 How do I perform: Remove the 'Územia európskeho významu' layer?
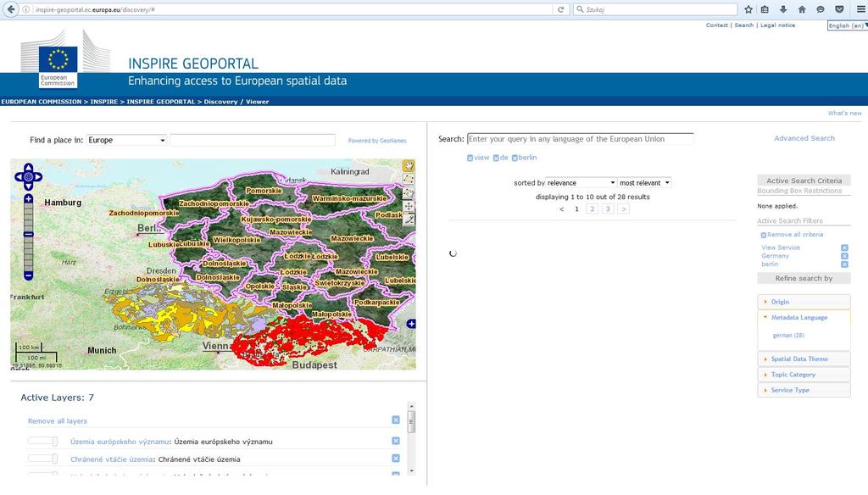point(396,441)
